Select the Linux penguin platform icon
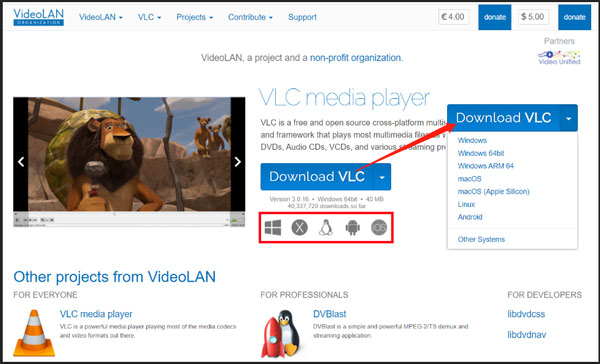 [326, 228]
